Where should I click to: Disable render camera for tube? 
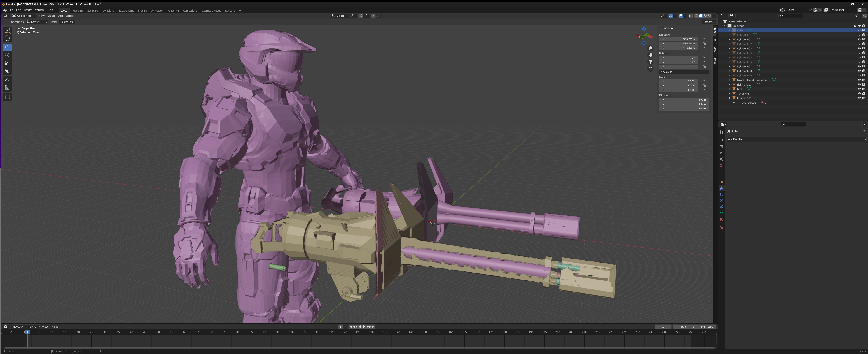pos(864,89)
